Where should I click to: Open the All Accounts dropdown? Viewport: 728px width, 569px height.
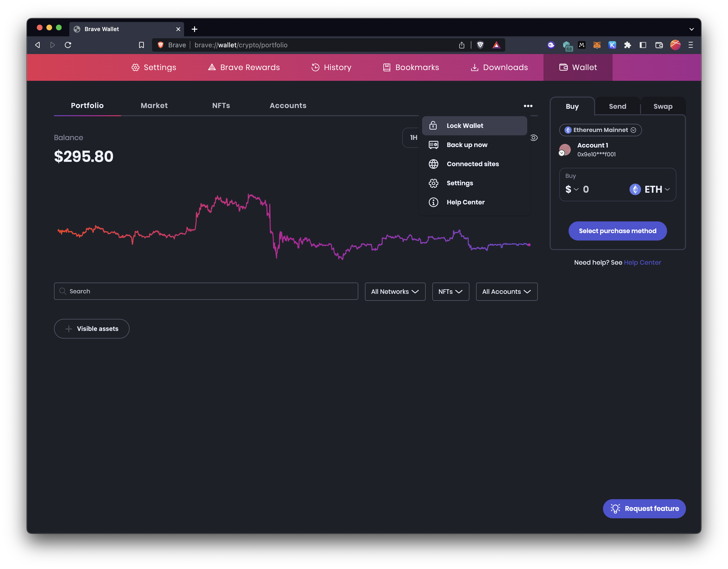[506, 291]
